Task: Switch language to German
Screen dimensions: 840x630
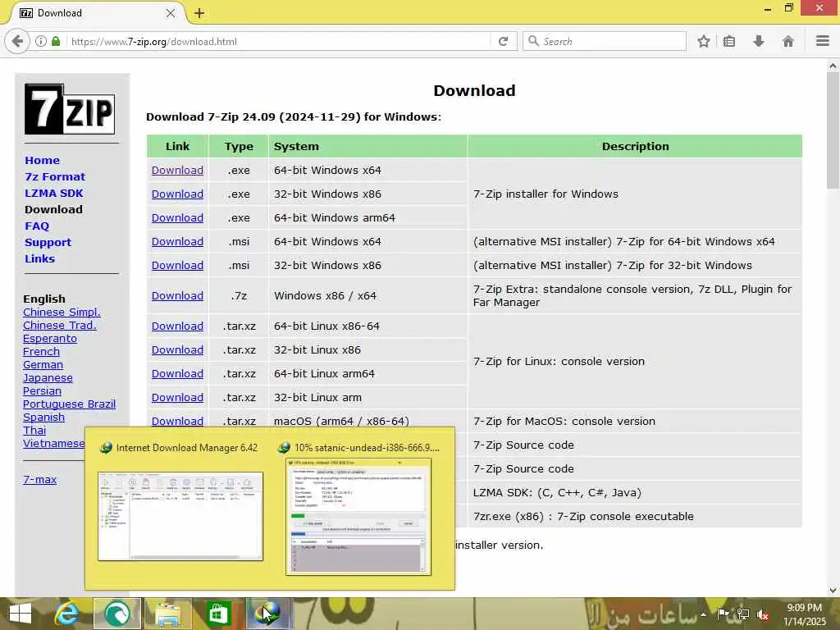Action: pos(43,365)
